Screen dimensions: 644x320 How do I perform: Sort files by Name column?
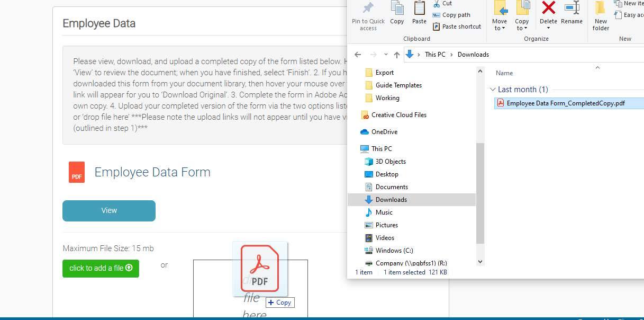coord(504,73)
